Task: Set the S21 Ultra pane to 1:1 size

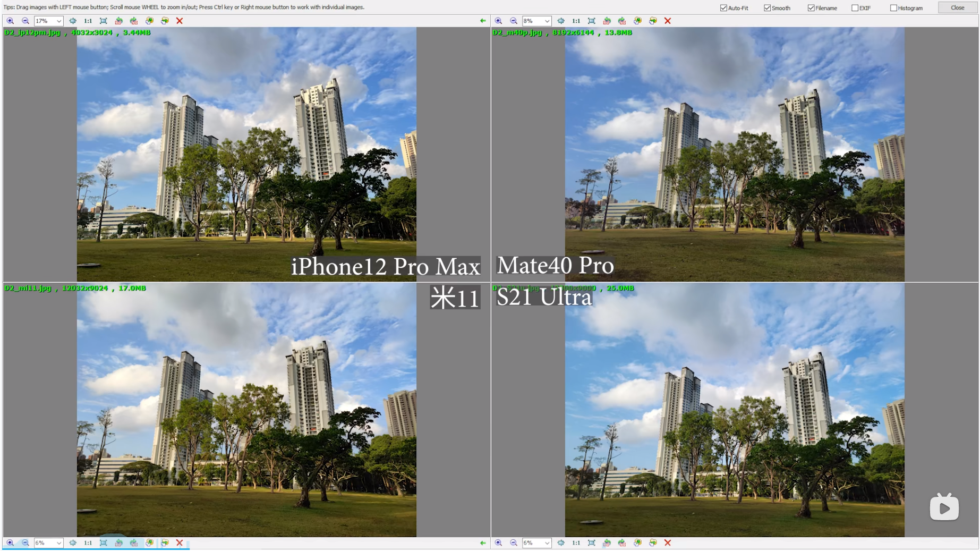Action: pos(576,542)
